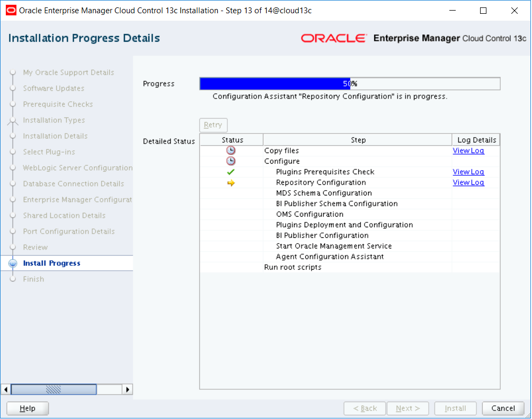
Task: Click the clock status icon for Copy files
Action: tap(230, 150)
